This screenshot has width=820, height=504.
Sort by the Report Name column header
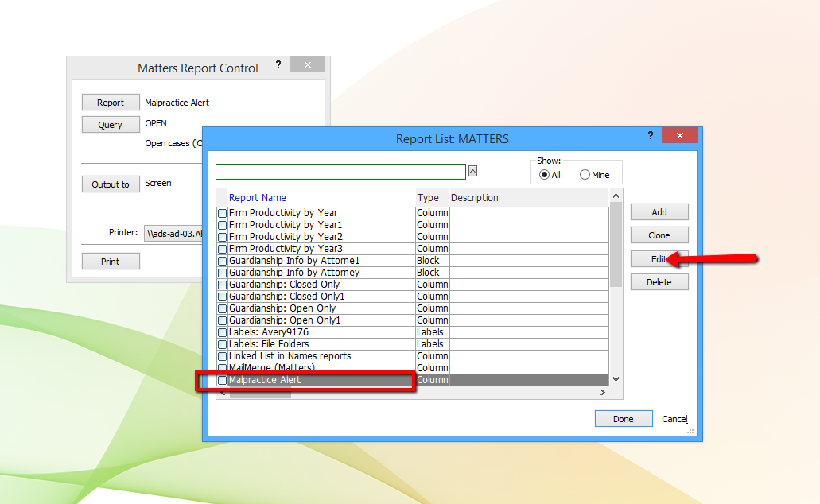[258, 198]
